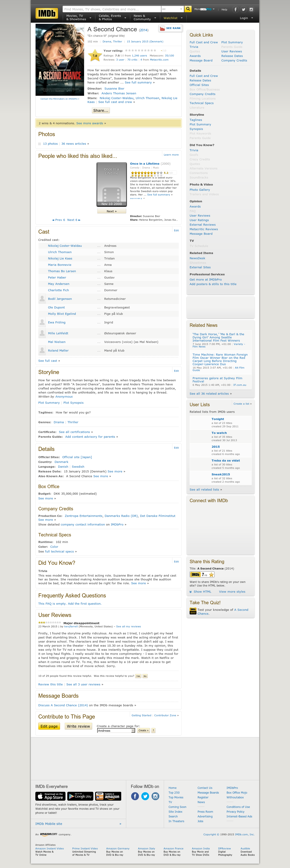
Task: Click the SEE RANK chart icon
Action: [162, 28]
